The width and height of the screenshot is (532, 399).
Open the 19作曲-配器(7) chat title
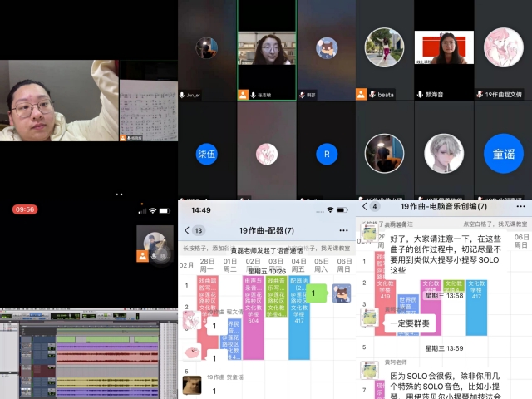click(x=270, y=230)
